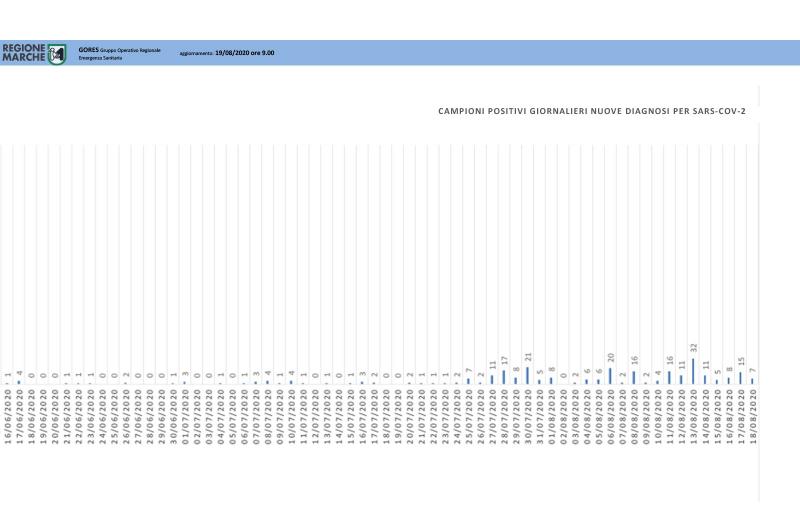800x516 pixels.
Task: Click the aggiornamento 19/08/2020 ore 9.00 text
Action: click(227, 53)
